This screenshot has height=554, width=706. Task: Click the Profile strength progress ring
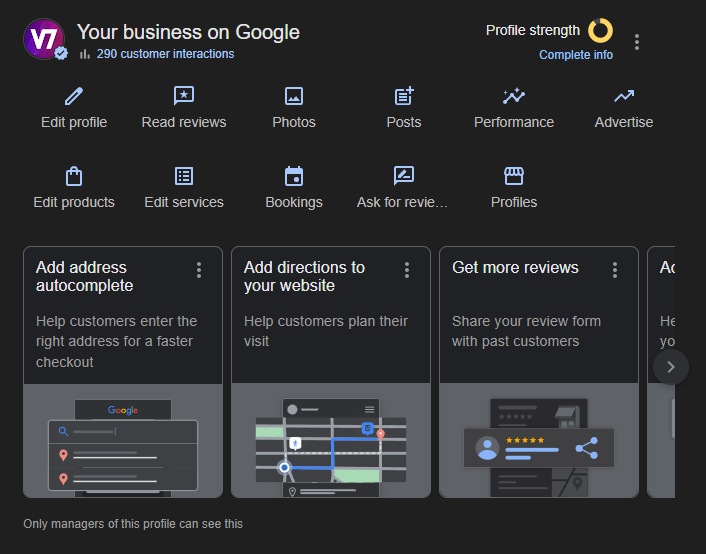pos(600,30)
